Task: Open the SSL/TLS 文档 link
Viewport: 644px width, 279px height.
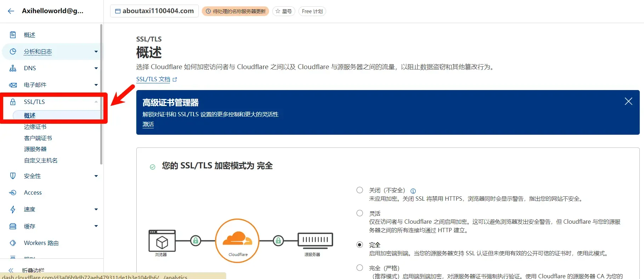Action: [153, 79]
